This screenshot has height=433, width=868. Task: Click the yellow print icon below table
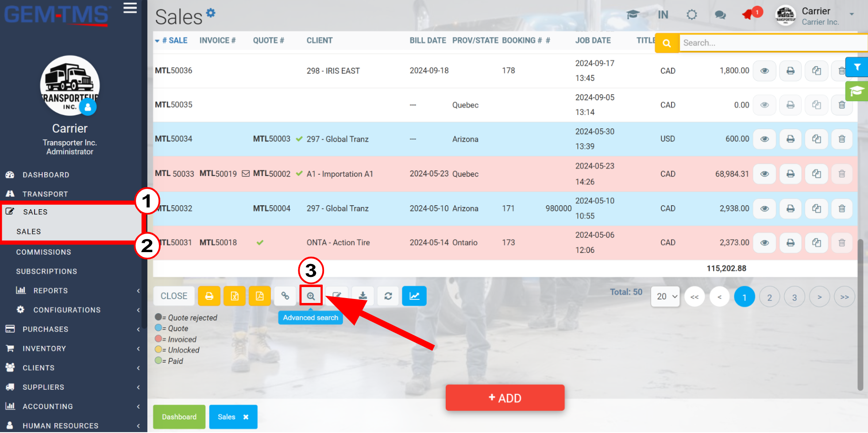209,296
